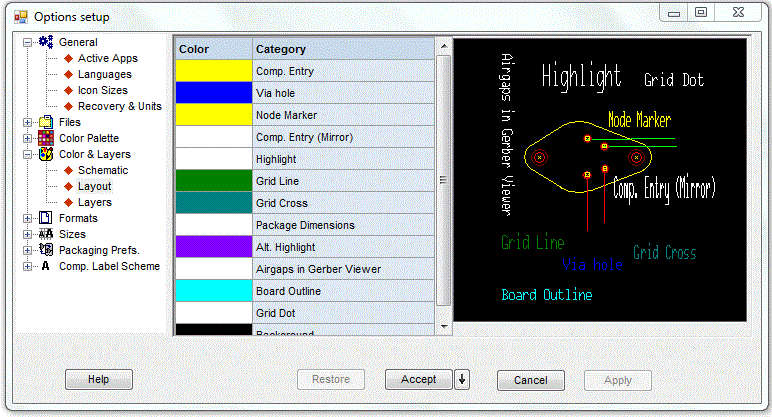Click the purple Alt. Highlight swatch

214,247
